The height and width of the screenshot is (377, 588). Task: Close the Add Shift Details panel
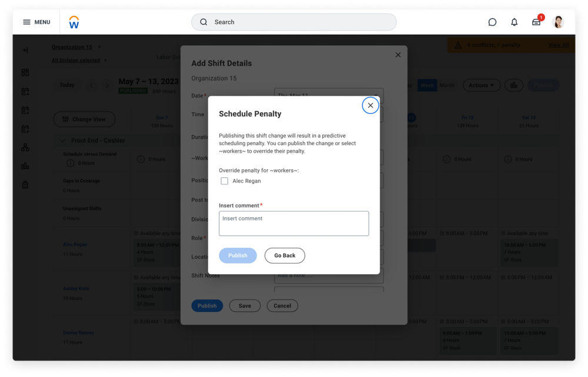coord(398,55)
